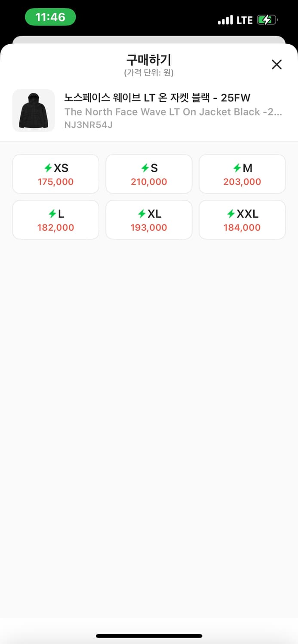Tap the home indicator bar
Screen dimensions: 298x644
pyautogui.click(x=149, y=636)
